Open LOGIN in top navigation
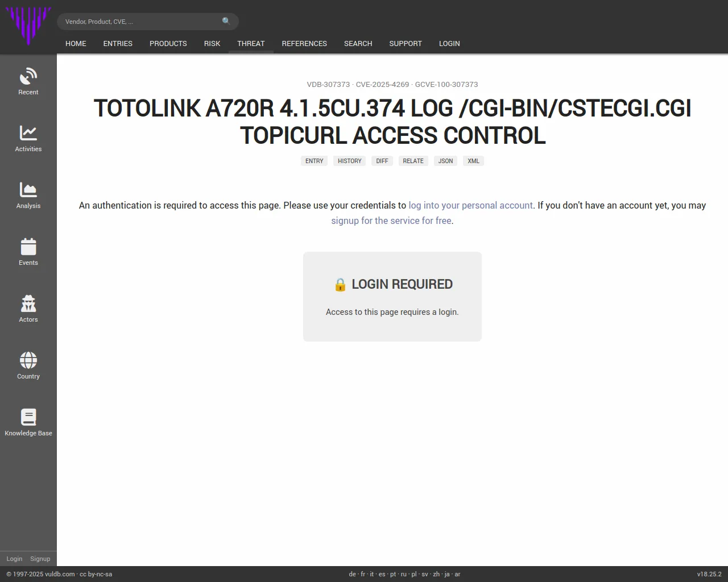The image size is (728, 582). (x=449, y=43)
